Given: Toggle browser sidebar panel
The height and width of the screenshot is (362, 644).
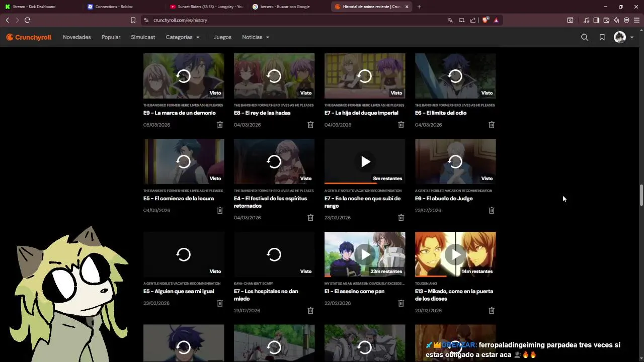Looking at the screenshot, I should pos(596,20).
